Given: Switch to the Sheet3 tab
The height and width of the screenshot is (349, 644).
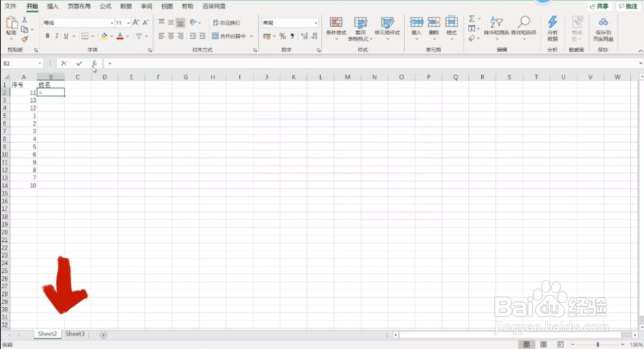Looking at the screenshot, I should click(x=75, y=334).
